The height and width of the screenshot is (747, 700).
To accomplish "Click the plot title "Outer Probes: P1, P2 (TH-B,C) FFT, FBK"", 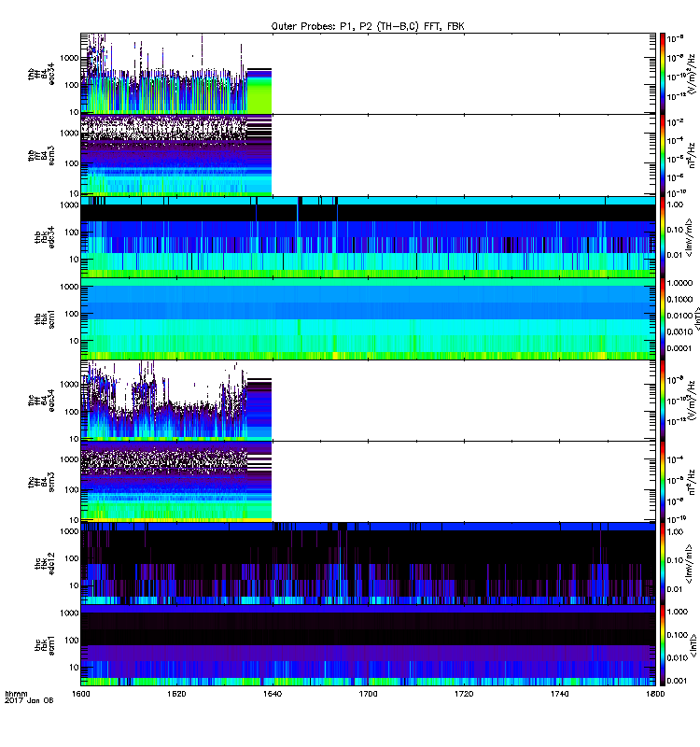I will point(368,26).
